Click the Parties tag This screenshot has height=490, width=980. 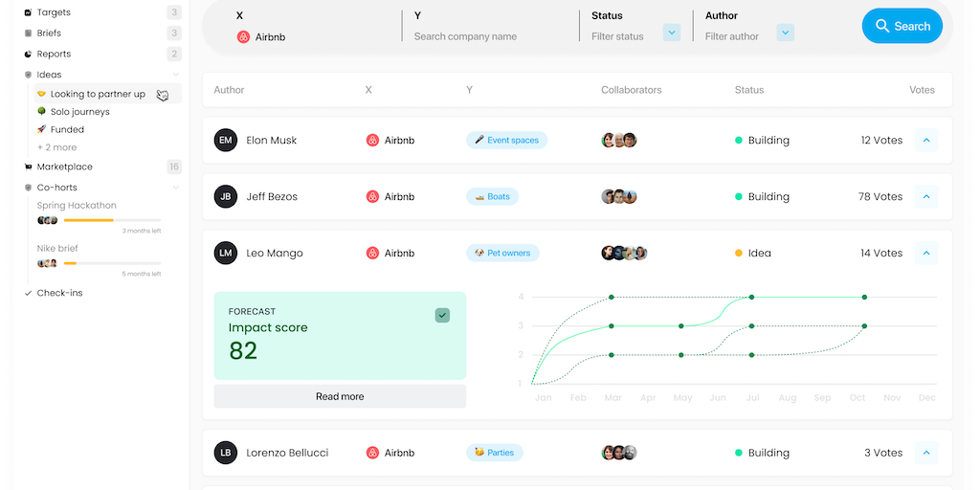[495, 453]
